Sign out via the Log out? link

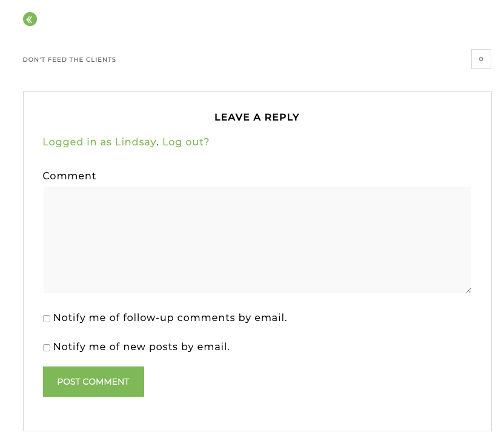[185, 142]
